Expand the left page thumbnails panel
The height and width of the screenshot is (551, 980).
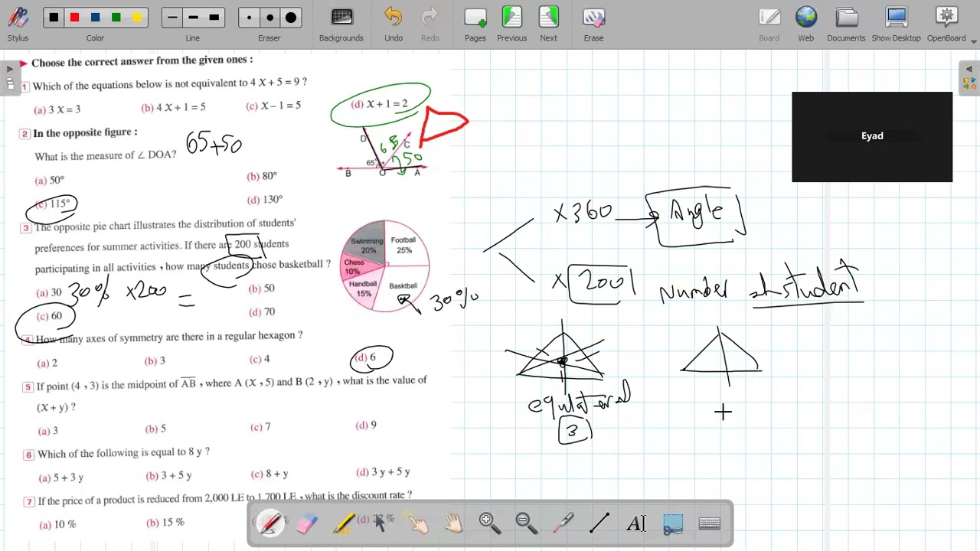tap(9, 77)
